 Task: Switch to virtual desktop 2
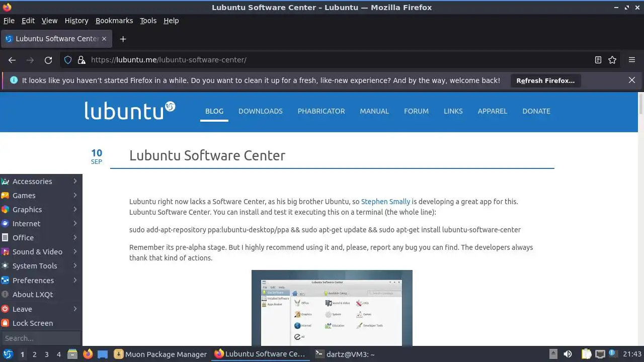(x=34, y=354)
